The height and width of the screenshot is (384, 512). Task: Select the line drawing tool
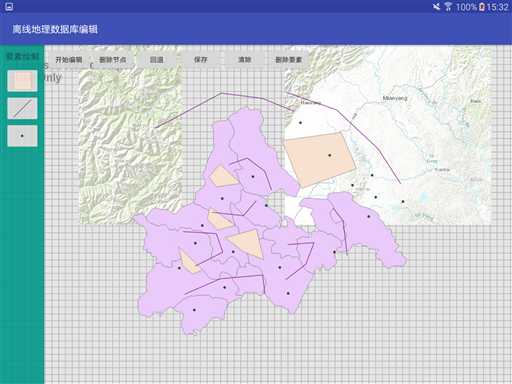click(x=22, y=108)
